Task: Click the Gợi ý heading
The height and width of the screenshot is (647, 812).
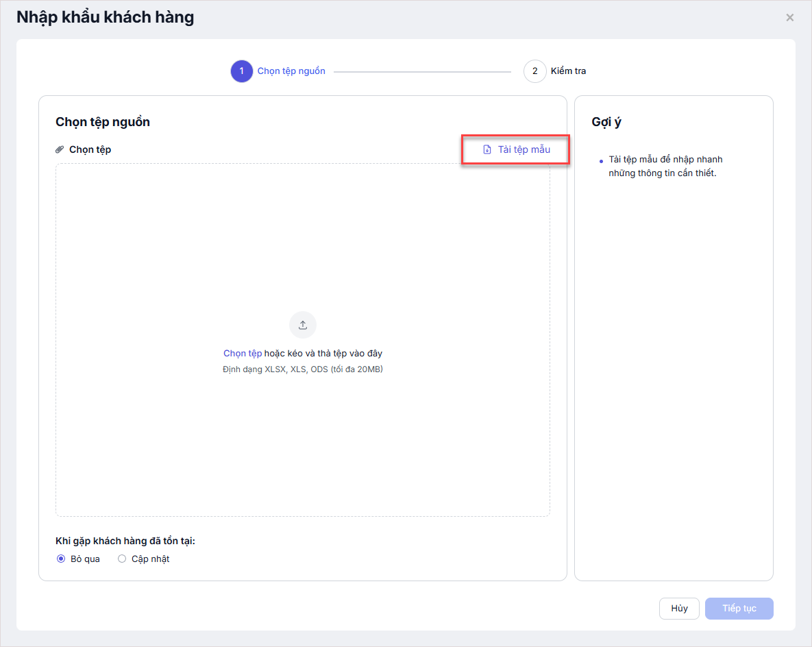Action: 606,122
